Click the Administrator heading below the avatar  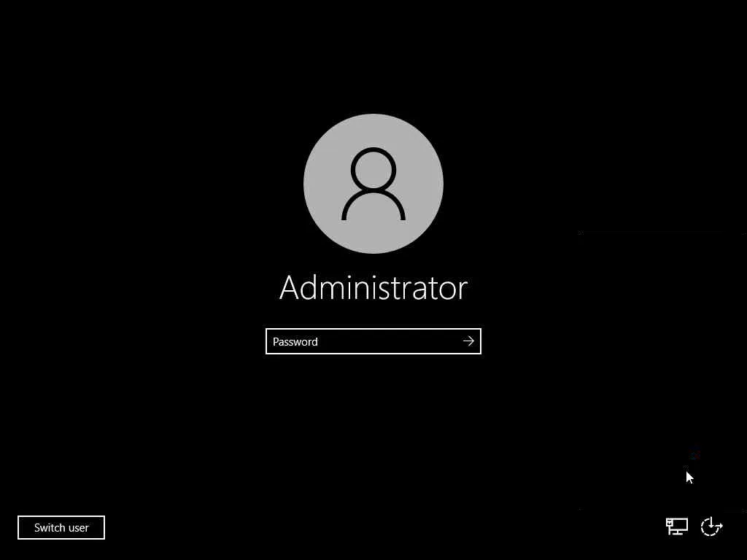[x=373, y=287]
